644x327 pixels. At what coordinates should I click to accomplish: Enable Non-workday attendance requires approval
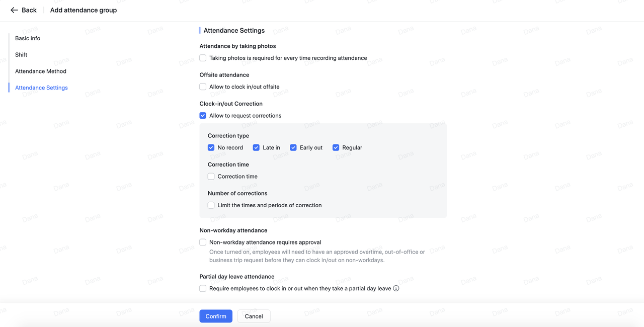click(203, 242)
